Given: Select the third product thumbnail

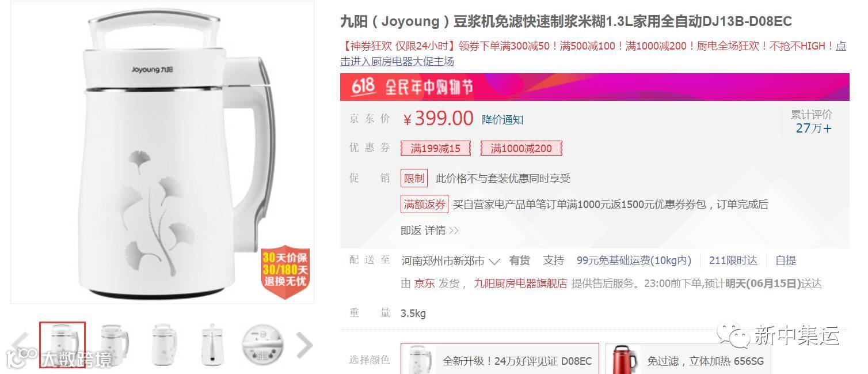Looking at the screenshot, I should (164, 345).
